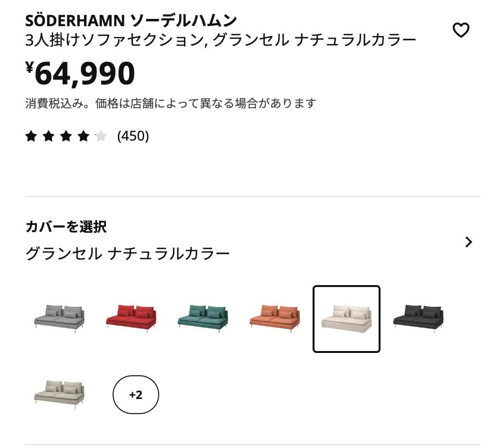Select the orange sofa cover option

click(274, 318)
